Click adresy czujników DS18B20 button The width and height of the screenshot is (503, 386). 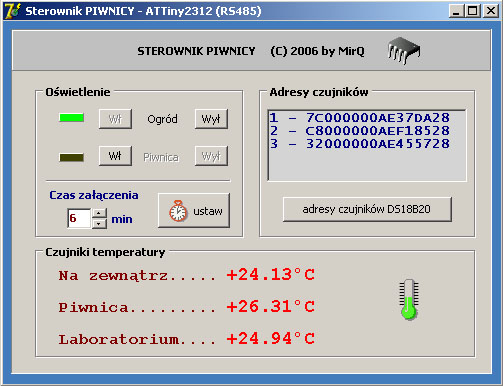click(x=367, y=209)
